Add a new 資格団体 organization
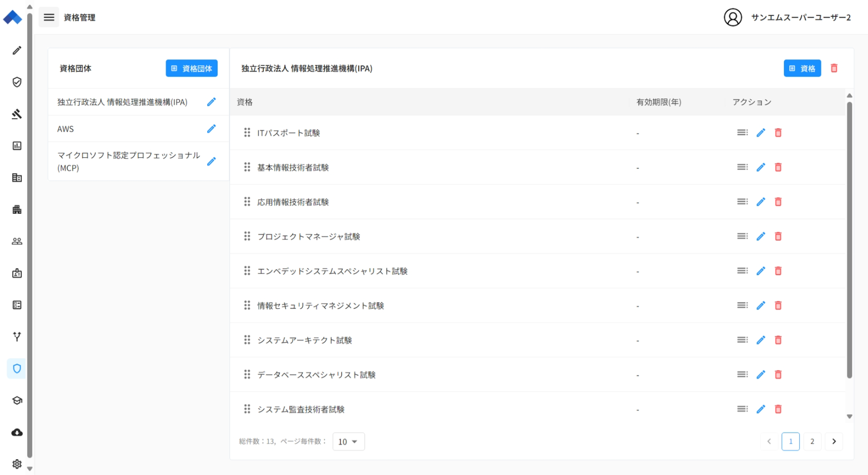 point(191,68)
